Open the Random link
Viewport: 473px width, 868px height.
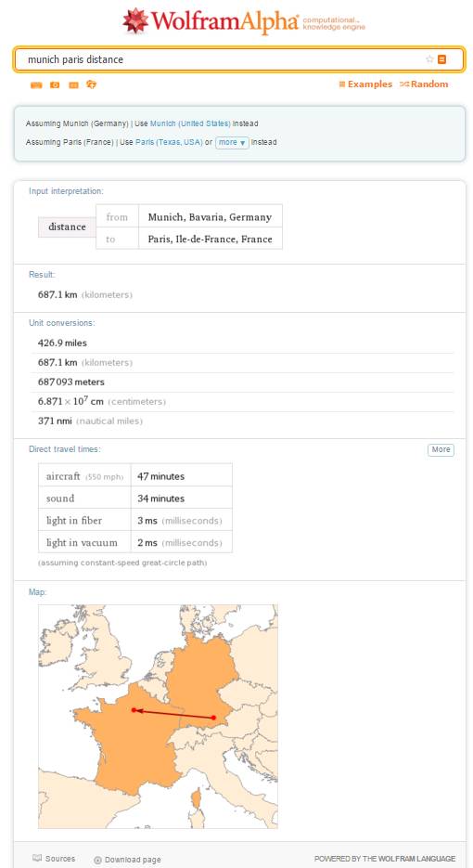[424, 84]
